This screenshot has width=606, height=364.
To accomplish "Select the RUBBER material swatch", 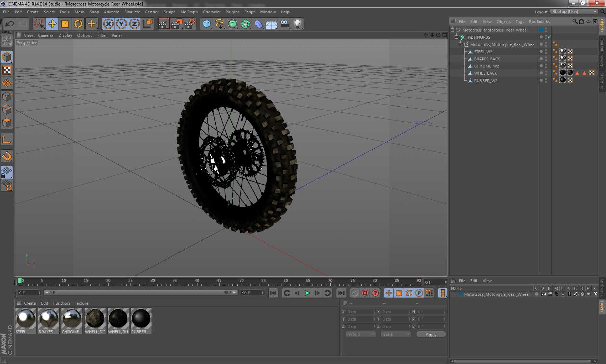I will coord(141,321).
